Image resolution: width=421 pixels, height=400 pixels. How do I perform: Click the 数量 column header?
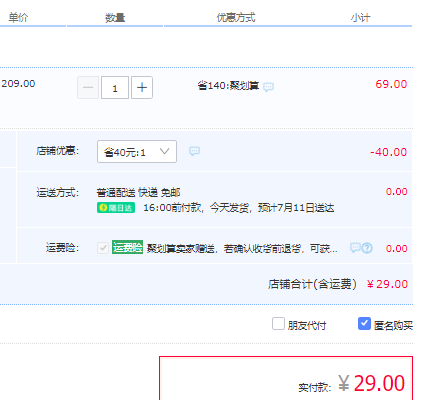[x=115, y=17]
